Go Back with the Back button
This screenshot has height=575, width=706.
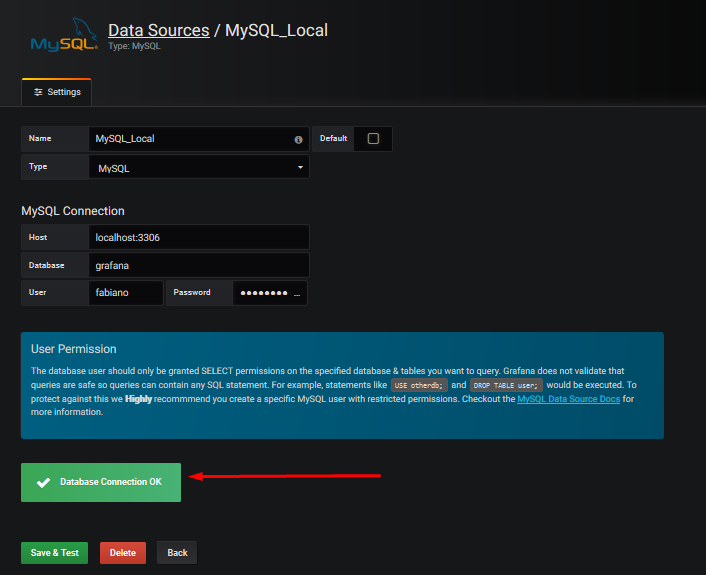(177, 553)
